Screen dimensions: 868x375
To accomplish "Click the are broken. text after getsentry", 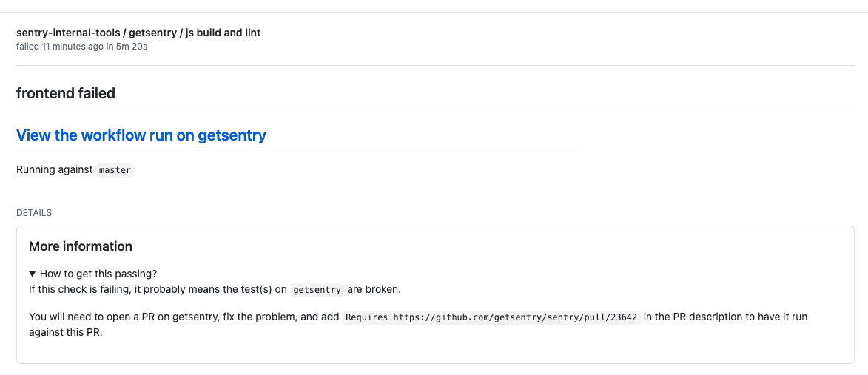I will point(374,290).
